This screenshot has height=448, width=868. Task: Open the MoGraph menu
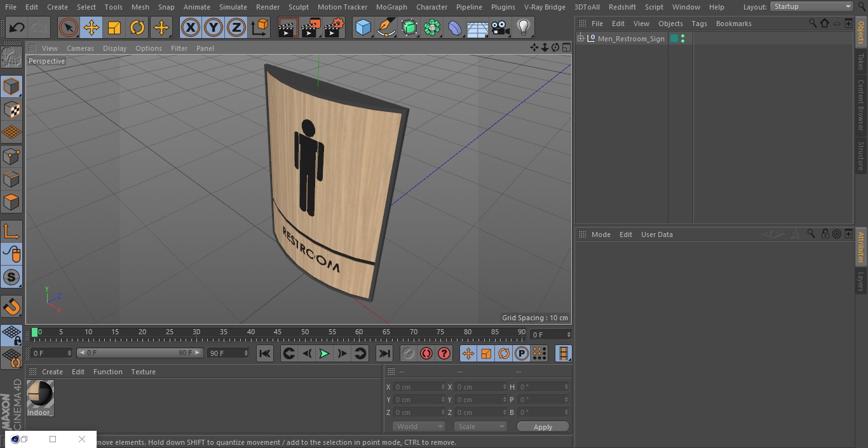(x=391, y=7)
